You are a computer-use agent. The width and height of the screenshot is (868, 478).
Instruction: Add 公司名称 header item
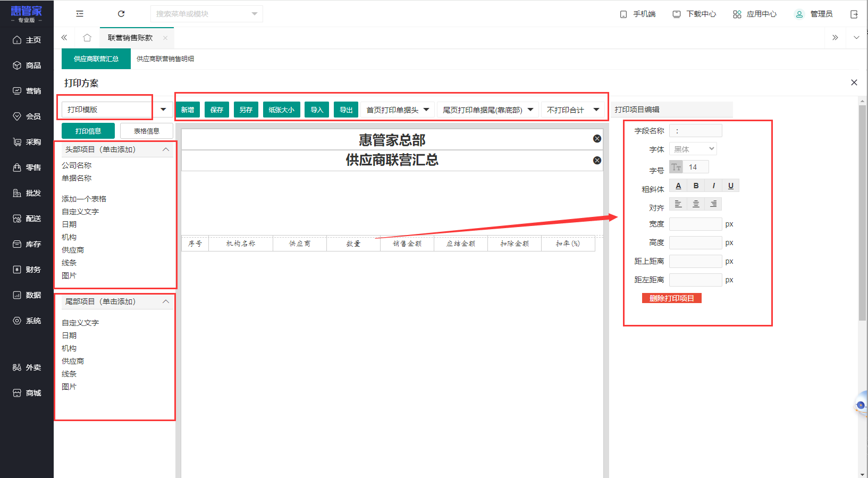(x=77, y=165)
